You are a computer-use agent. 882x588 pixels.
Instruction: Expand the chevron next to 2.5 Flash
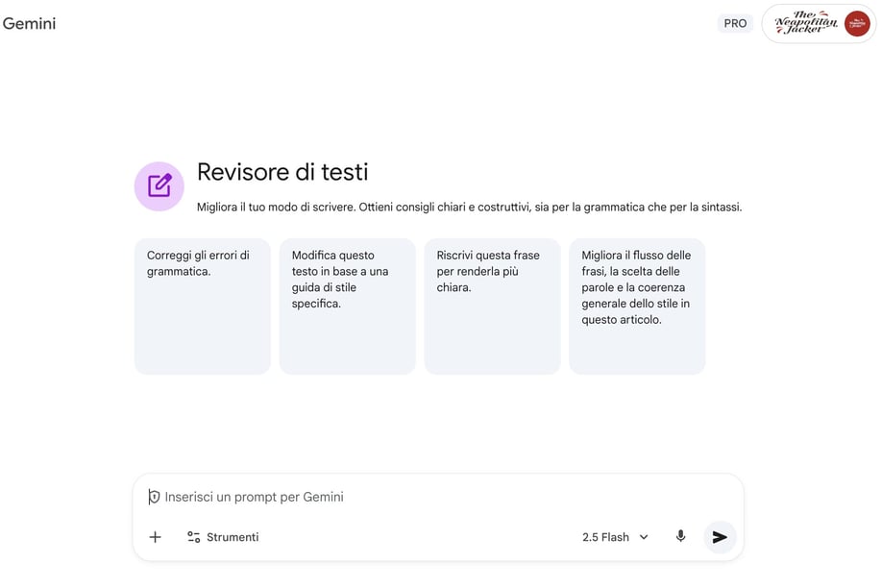click(643, 537)
